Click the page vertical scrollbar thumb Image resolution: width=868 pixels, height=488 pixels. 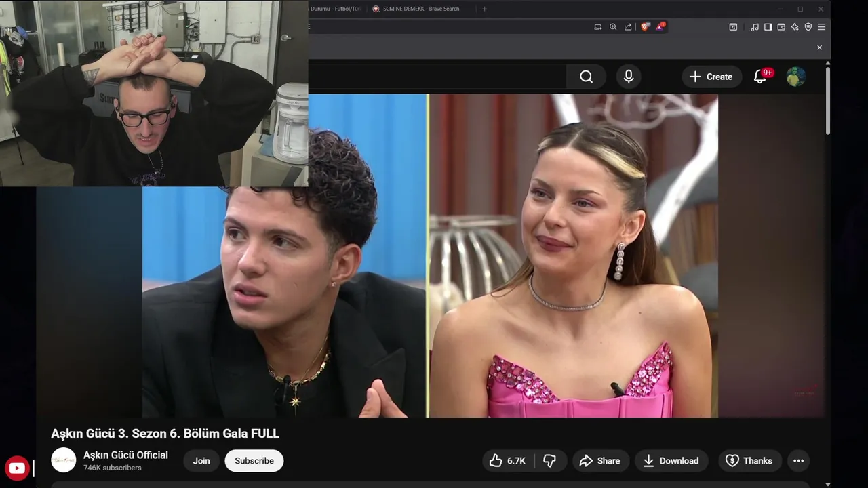point(828,100)
